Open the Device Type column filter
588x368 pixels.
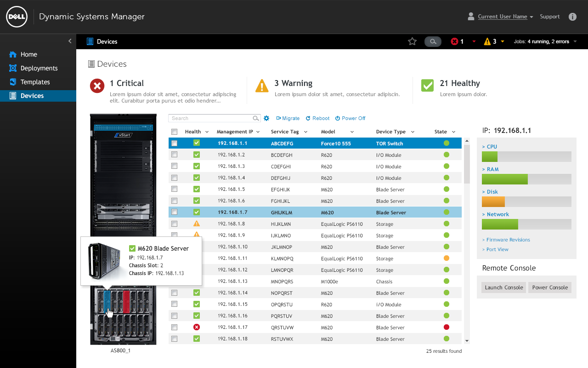pyautogui.click(x=413, y=132)
